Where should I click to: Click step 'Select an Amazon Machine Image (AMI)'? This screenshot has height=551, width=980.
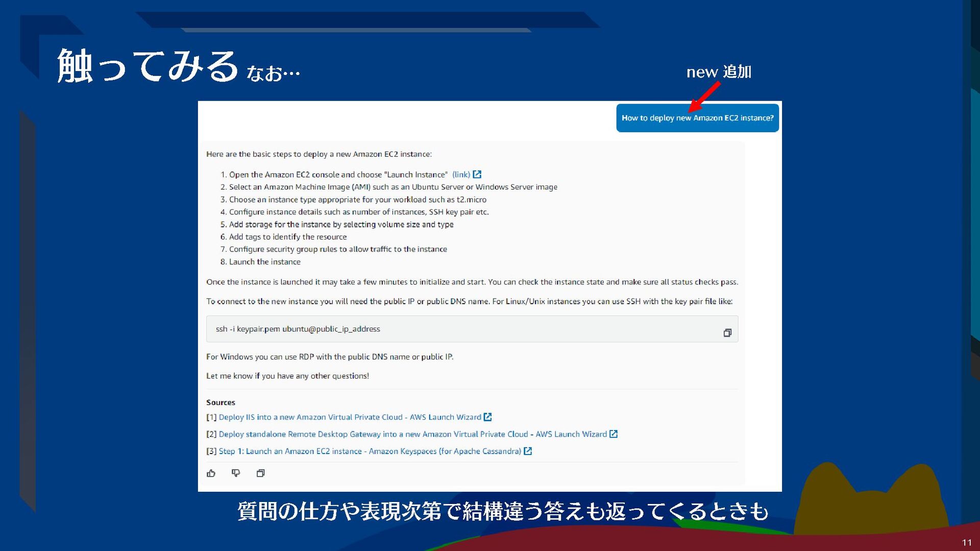[389, 187]
